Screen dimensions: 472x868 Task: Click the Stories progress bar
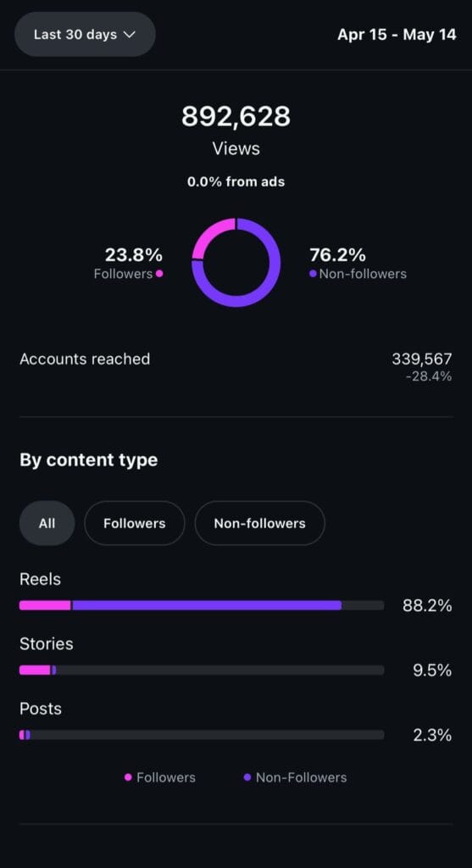[x=202, y=670]
